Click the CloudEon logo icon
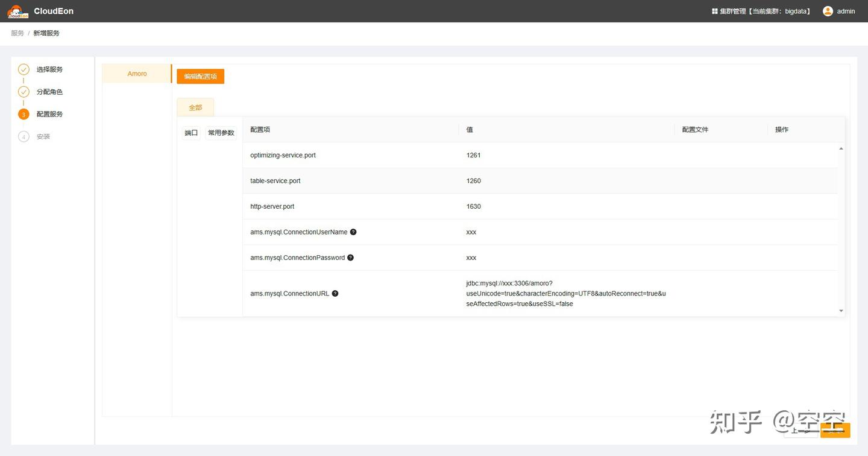 pos(17,11)
